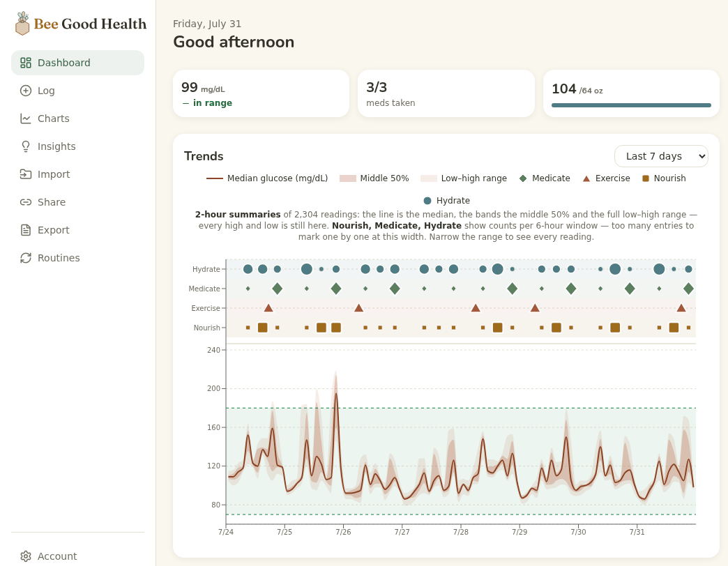Toggle the Hydrate circle legend marker
The width and height of the screenshot is (728, 566).
point(427,201)
